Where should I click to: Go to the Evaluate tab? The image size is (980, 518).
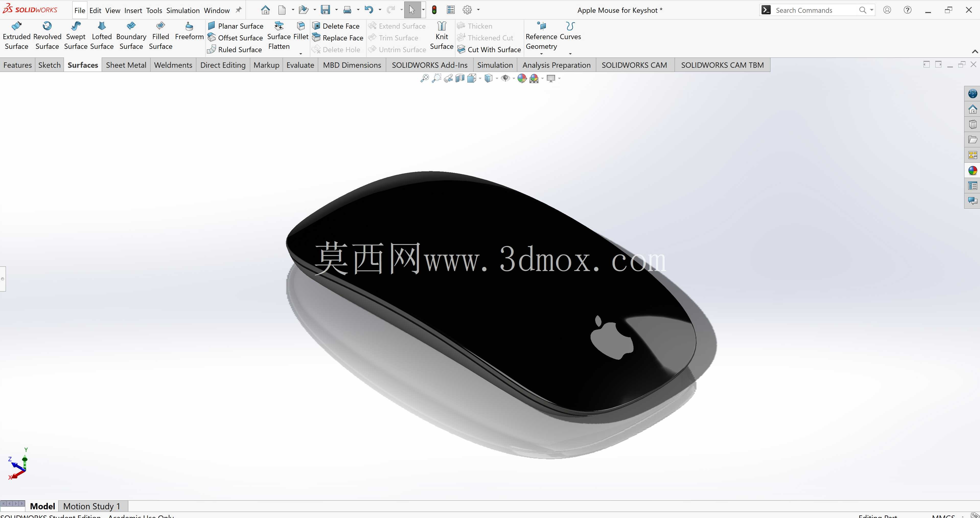tap(300, 65)
